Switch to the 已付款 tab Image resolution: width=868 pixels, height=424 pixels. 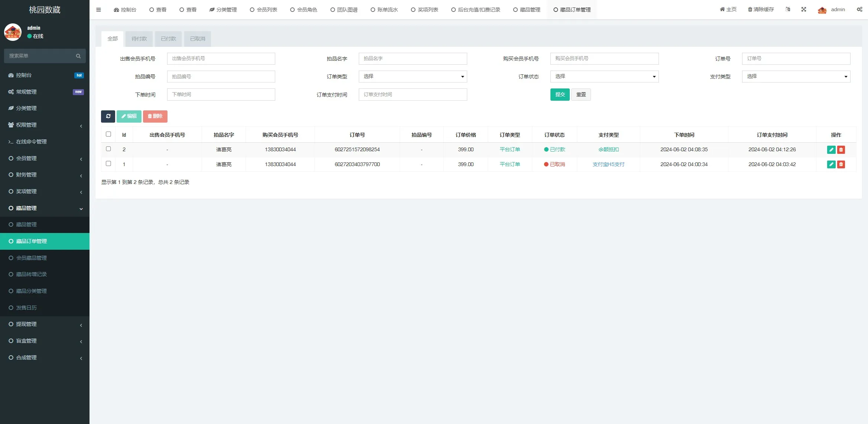click(168, 39)
